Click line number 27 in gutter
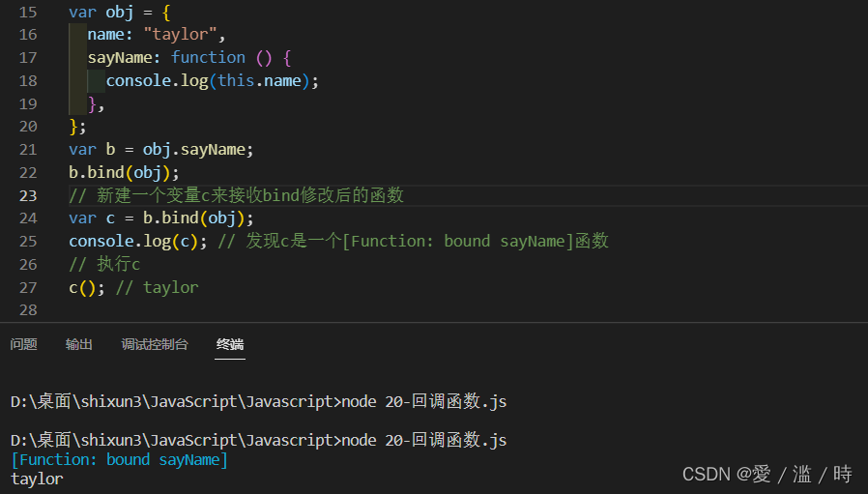868x494 pixels. tap(28, 287)
